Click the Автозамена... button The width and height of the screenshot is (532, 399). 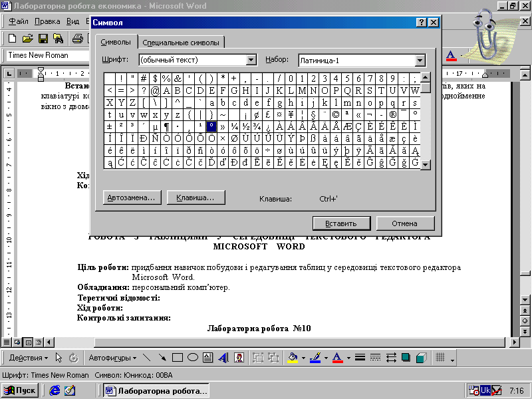[132, 198]
